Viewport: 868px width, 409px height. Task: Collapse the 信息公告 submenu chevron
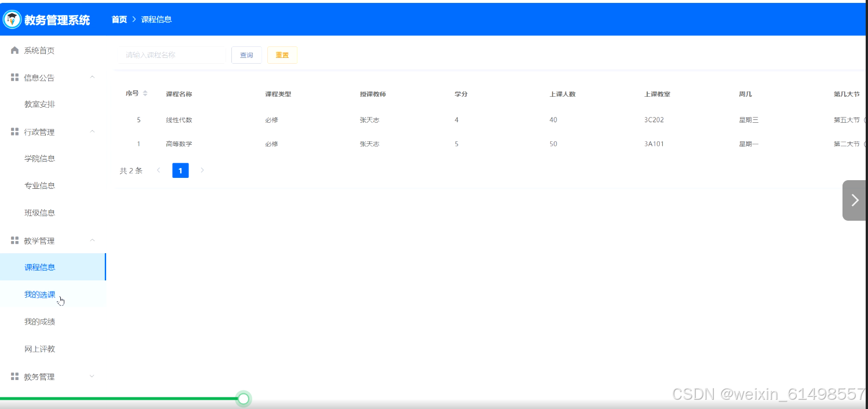pyautogui.click(x=92, y=77)
